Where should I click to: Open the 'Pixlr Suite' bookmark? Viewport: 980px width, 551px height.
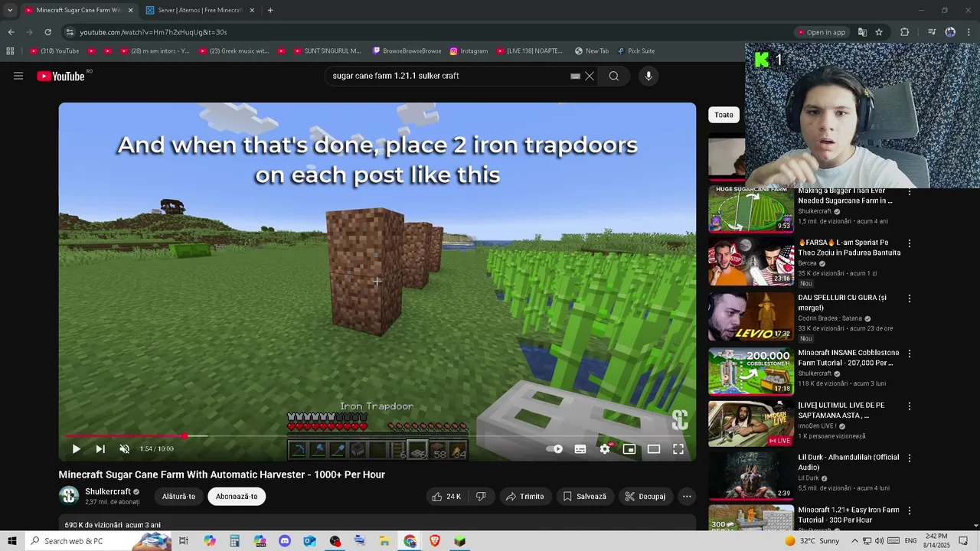point(635,51)
